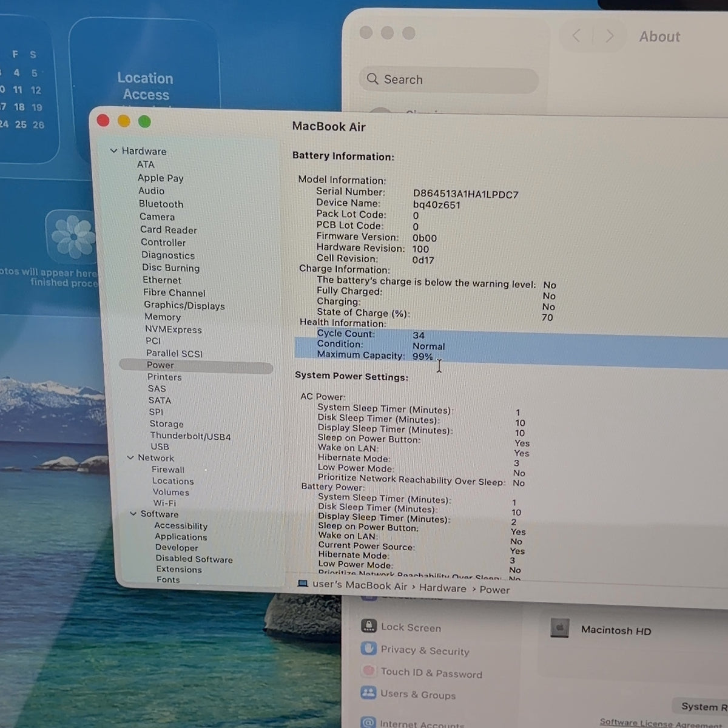The image size is (728, 728).
Task: Click the Touch ID & Password fingerprint icon
Action: point(368,671)
